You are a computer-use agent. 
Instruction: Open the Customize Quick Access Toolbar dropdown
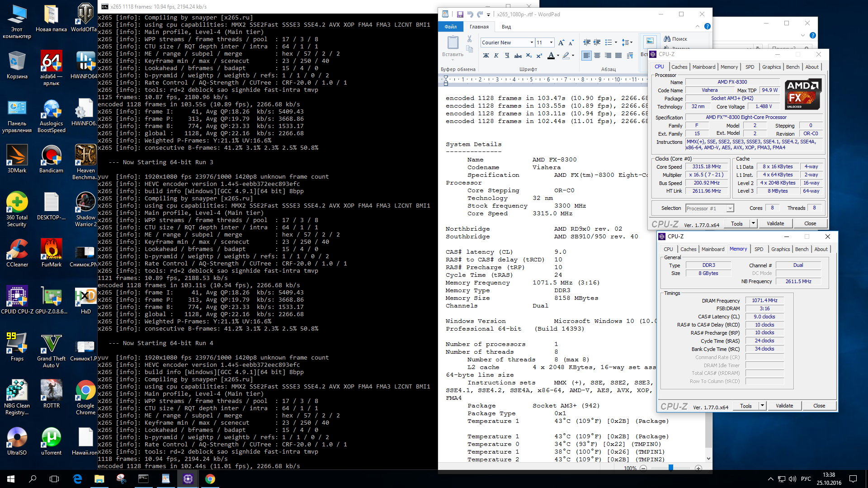coord(489,15)
